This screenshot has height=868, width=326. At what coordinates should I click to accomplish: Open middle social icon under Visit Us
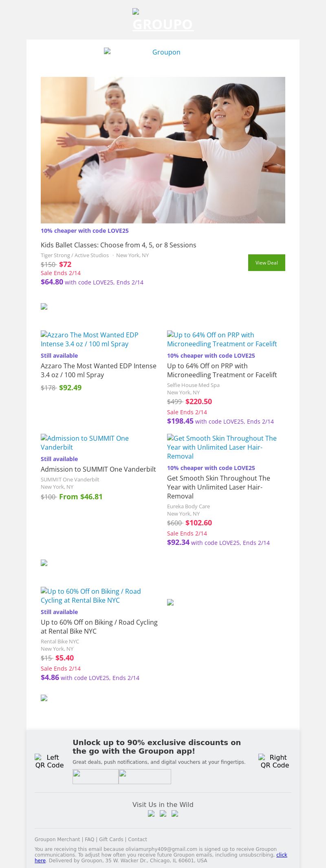click(x=163, y=813)
